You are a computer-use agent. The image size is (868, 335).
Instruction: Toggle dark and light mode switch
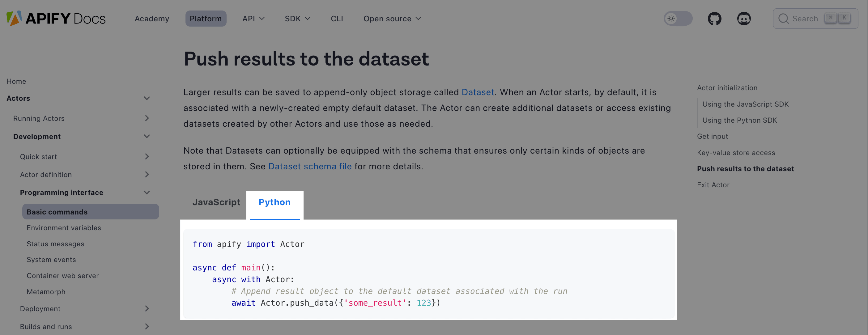point(678,19)
